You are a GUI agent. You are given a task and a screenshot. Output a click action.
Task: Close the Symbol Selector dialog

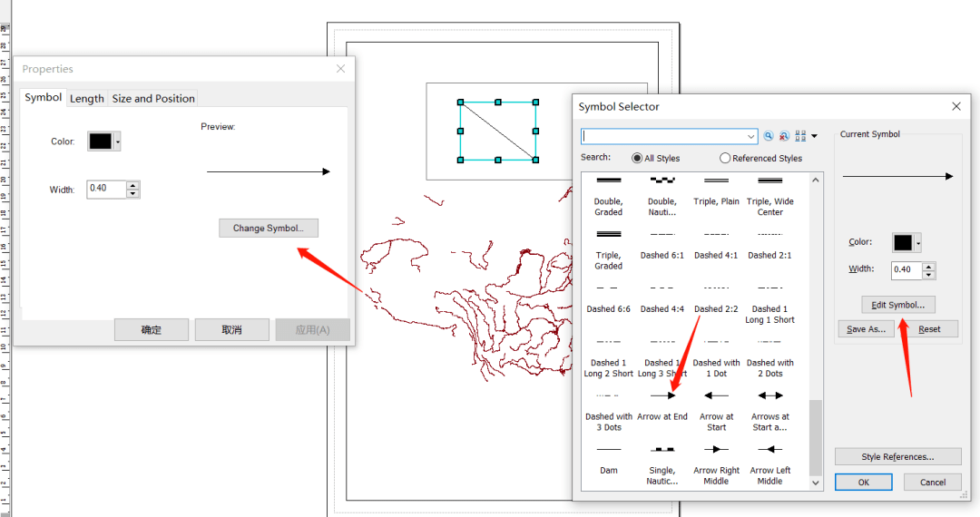pyautogui.click(x=956, y=107)
